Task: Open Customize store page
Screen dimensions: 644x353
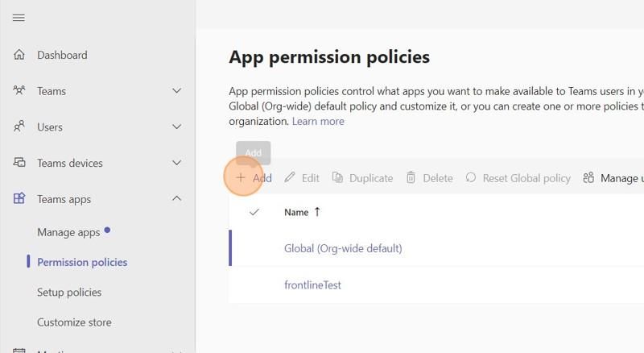Action: [74, 322]
